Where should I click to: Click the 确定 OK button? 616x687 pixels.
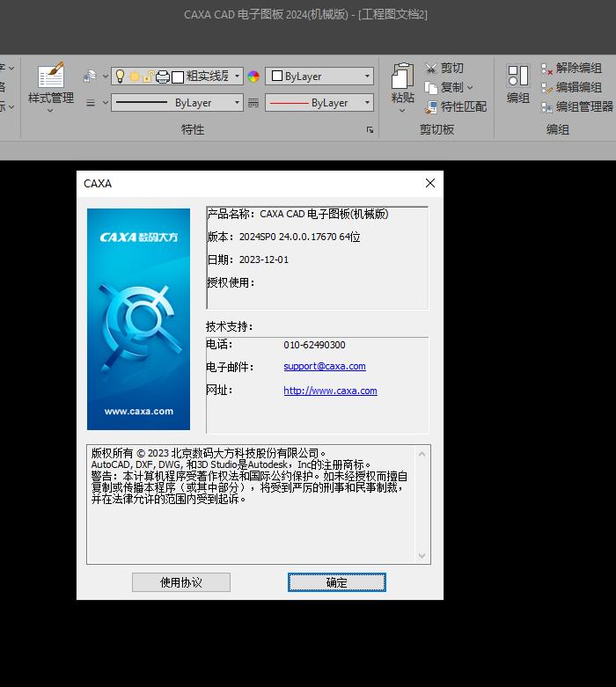337,582
